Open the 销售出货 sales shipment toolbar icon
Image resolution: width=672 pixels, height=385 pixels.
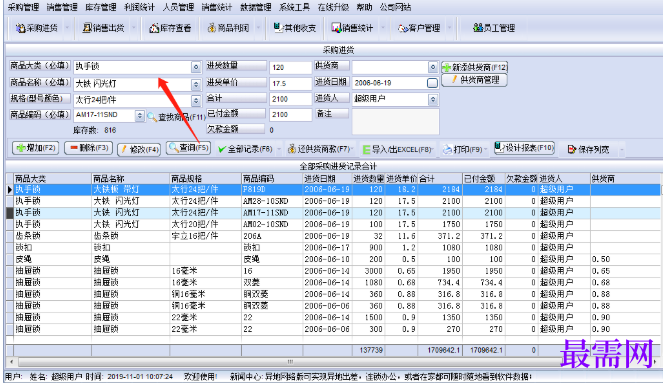103,28
